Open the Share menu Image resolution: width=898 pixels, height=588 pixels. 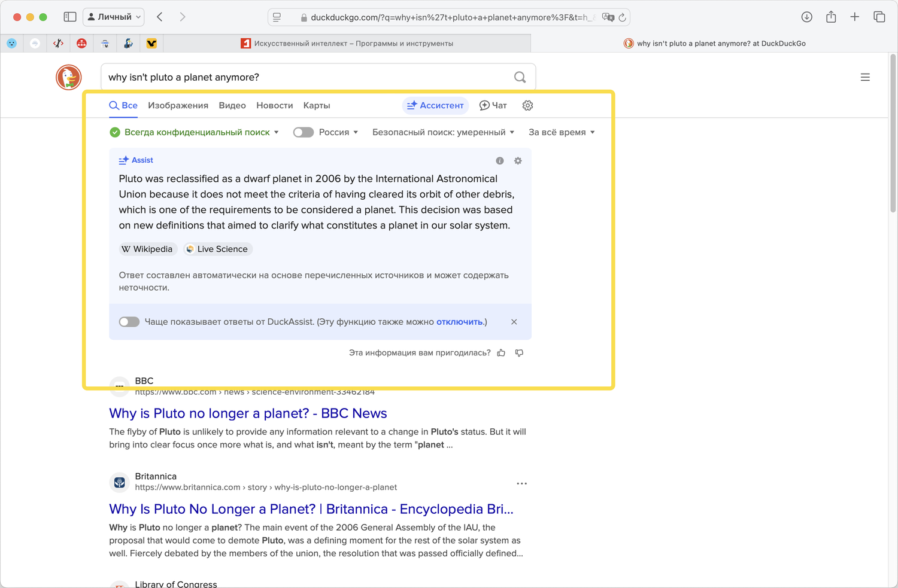click(831, 17)
